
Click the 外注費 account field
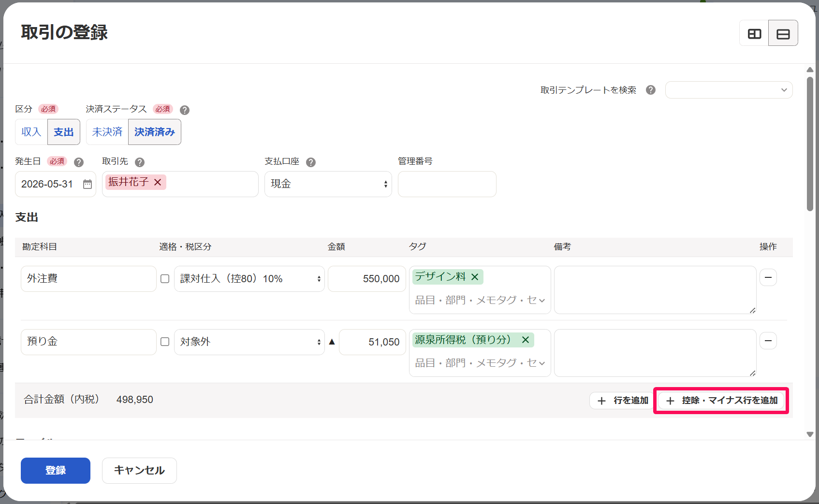pos(88,279)
